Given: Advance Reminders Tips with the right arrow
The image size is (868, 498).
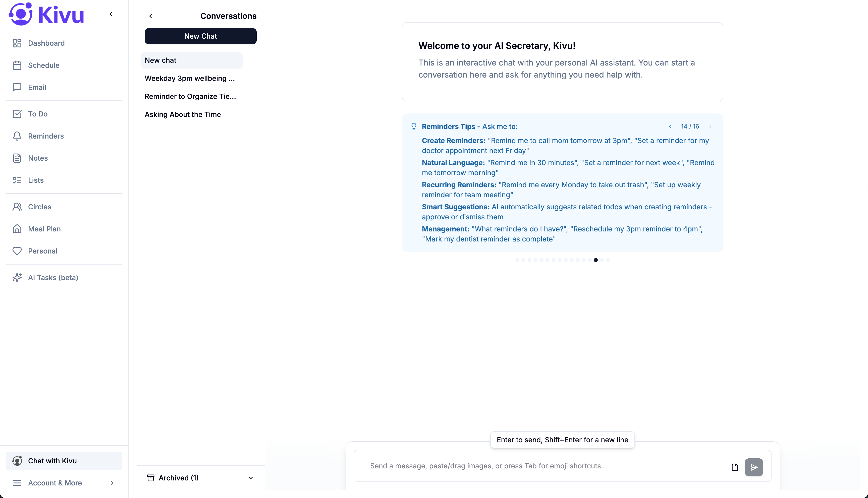Looking at the screenshot, I should pos(710,126).
